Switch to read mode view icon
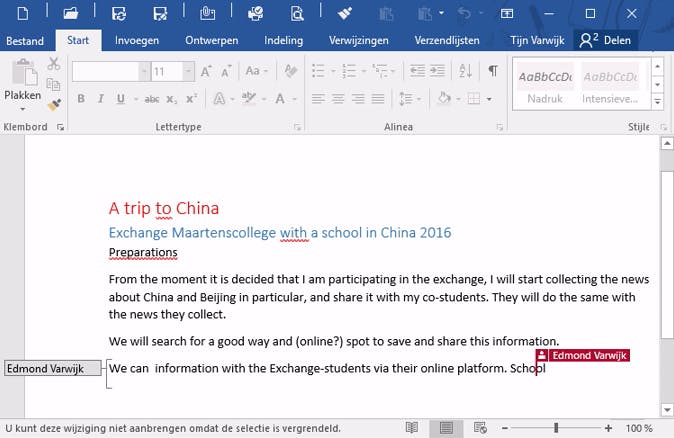 point(412,428)
